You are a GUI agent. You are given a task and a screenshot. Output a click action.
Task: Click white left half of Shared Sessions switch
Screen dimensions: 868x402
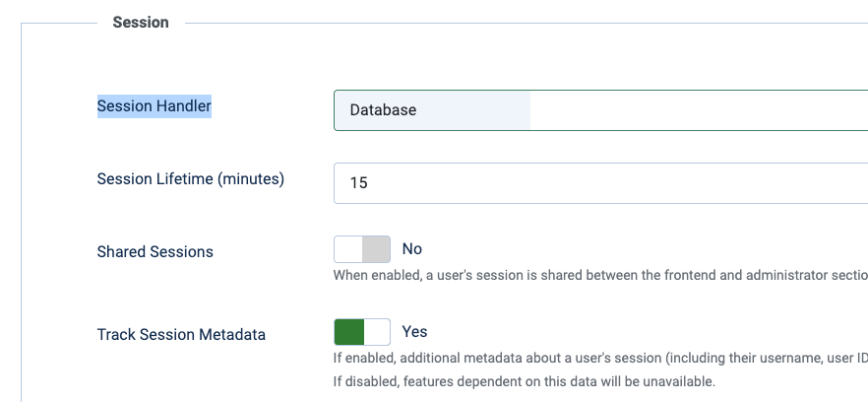pos(348,249)
